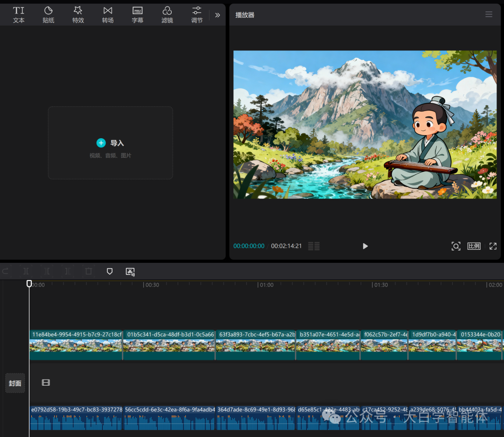The width and height of the screenshot is (504, 437).
Task: Open the 特效 effects panel
Action: [x=78, y=15]
